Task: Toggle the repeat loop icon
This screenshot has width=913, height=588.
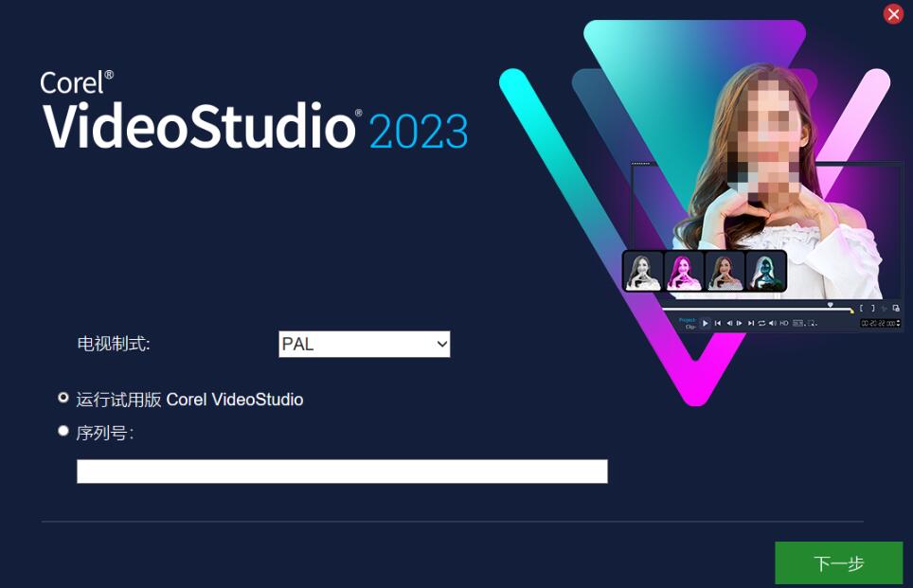Action: pos(761,323)
